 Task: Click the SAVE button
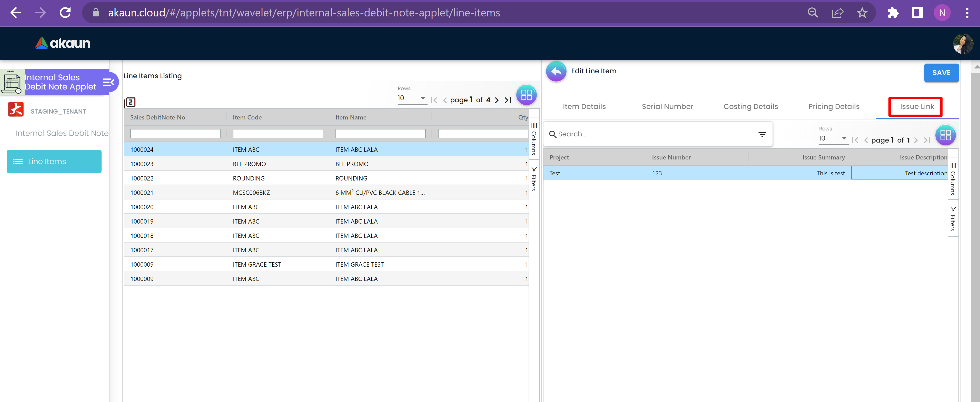click(x=941, y=73)
